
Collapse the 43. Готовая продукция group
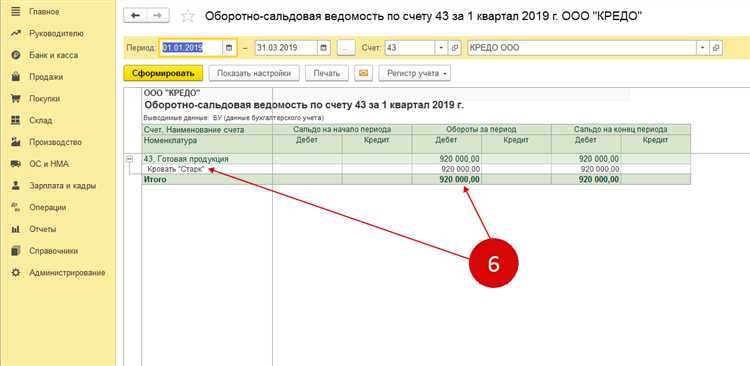(129, 160)
